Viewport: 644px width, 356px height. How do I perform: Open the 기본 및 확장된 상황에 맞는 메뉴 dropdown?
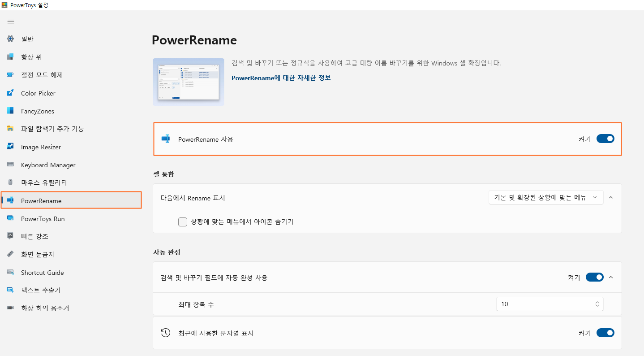pyautogui.click(x=546, y=197)
